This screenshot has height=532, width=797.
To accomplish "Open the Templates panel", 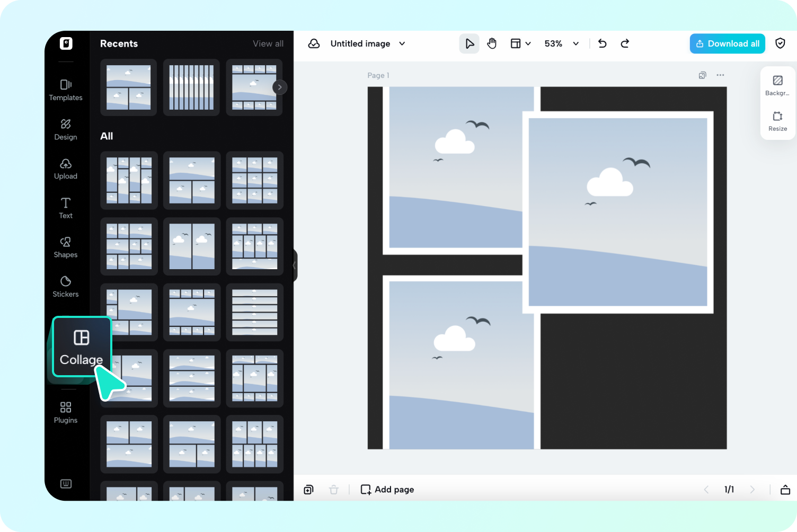I will click(x=66, y=89).
